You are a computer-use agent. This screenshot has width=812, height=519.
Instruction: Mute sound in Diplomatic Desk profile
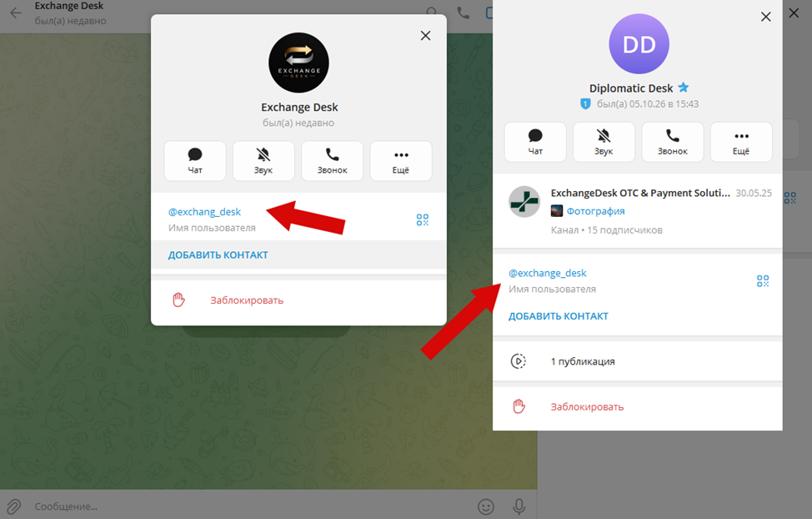tap(604, 142)
